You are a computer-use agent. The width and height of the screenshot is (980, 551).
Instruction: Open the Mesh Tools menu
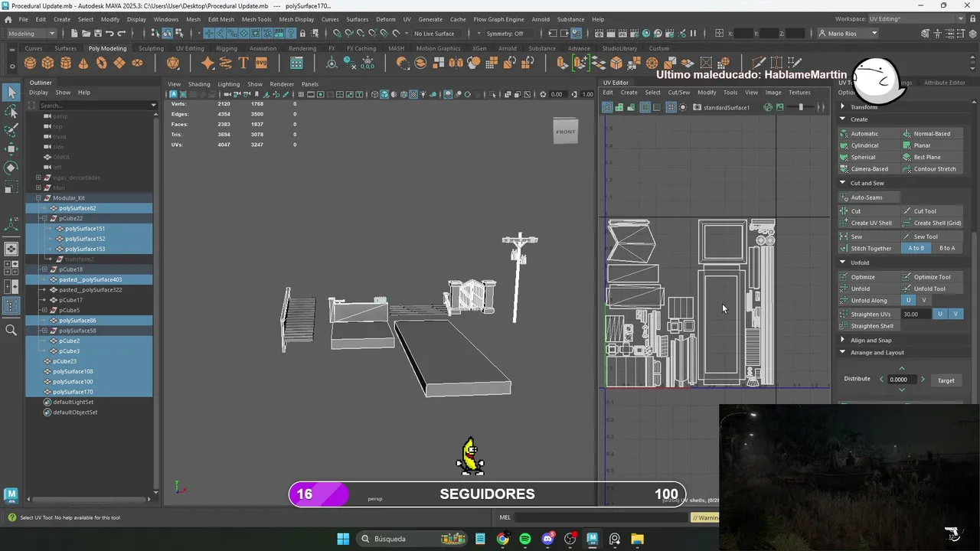tap(256, 19)
